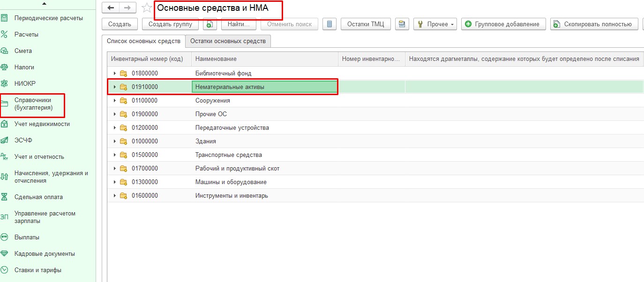Expand the Нематериальные активы group
Viewport: 644px width, 282px height.
(115, 87)
